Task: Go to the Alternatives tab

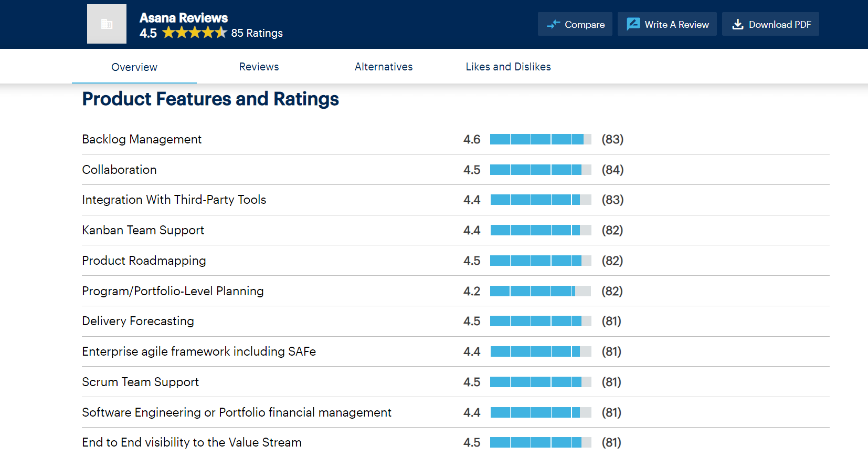Action: (x=384, y=67)
